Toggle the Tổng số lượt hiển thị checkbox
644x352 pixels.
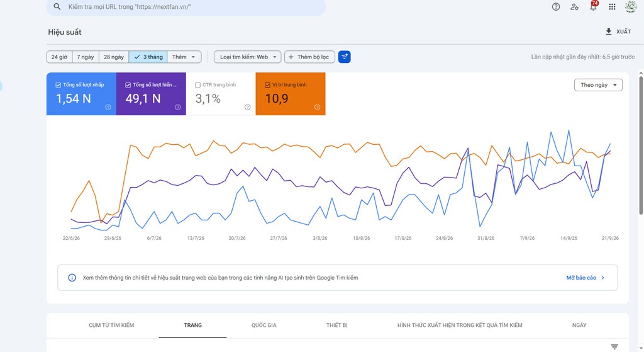pos(128,85)
